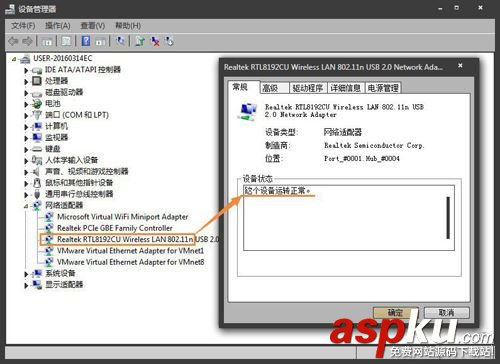Switch to the 驱动程序 tab
This screenshot has width=500, height=364.
pyautogui.click(x=308, y=88)
